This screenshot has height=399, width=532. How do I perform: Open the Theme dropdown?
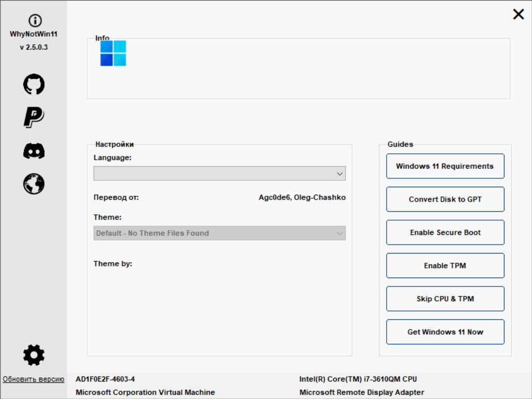click(219, 233)
